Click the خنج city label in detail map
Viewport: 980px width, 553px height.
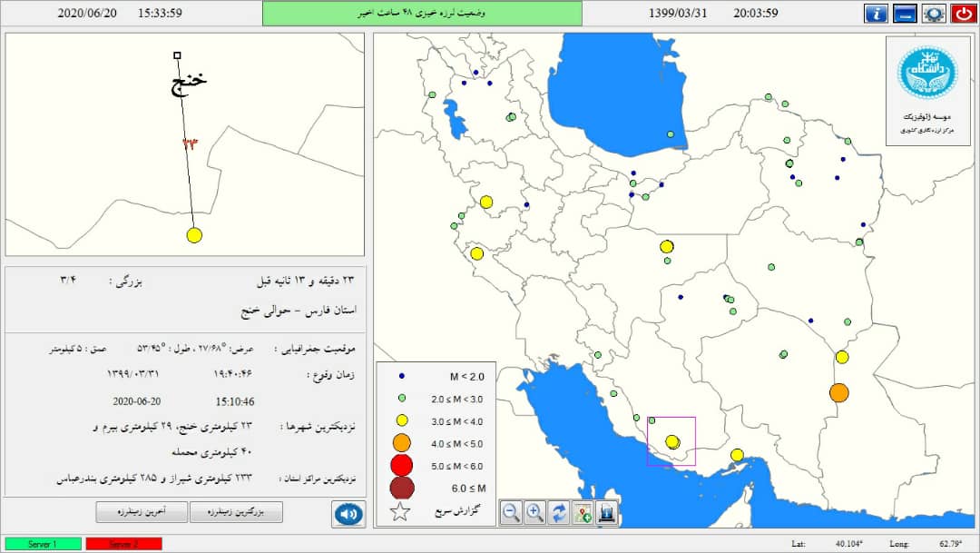point(189,82)
